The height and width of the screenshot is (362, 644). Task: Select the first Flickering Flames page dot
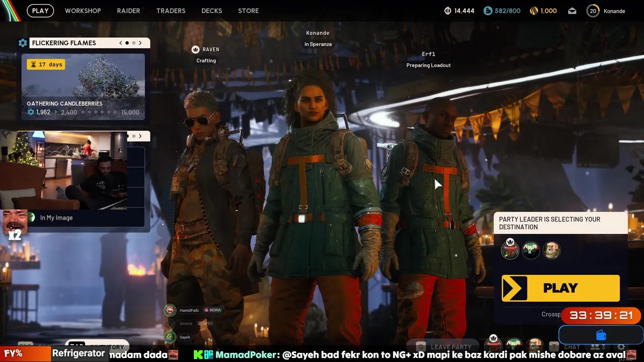pyautogui.click(x=127, y=43)
